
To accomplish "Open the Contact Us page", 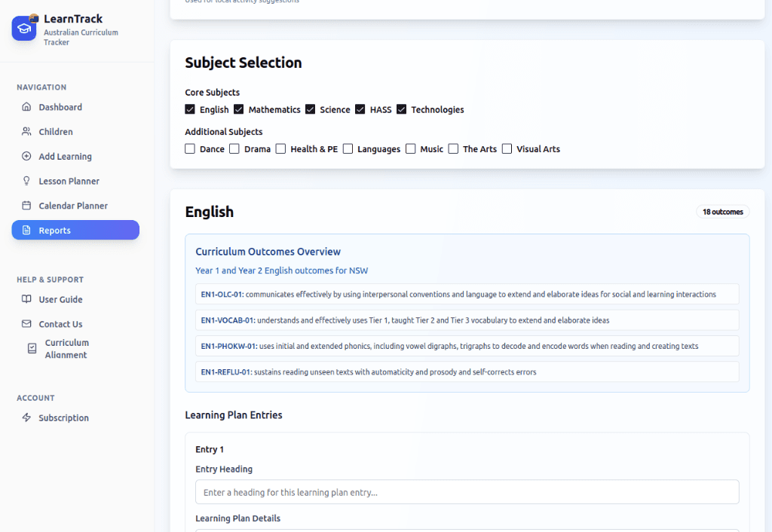I will coord(60,324).
